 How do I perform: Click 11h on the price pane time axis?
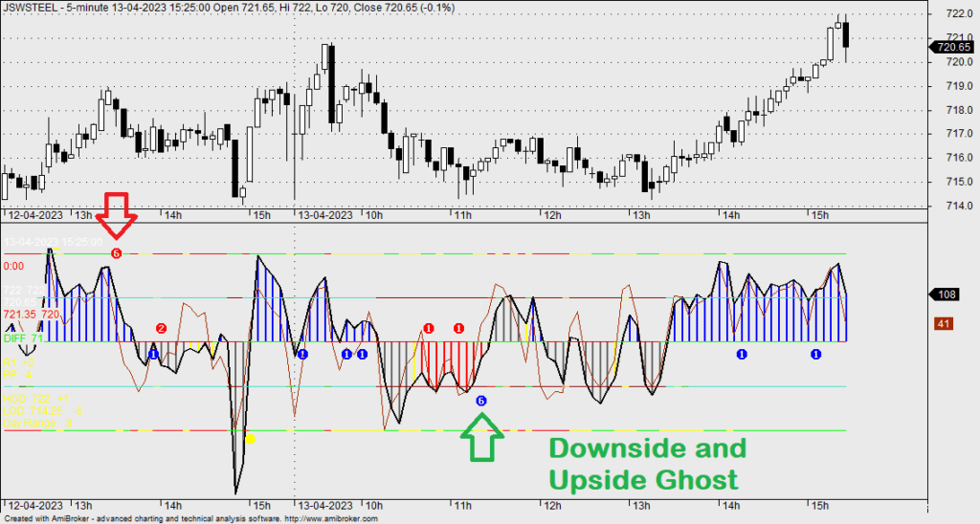(x=462, y=215)
